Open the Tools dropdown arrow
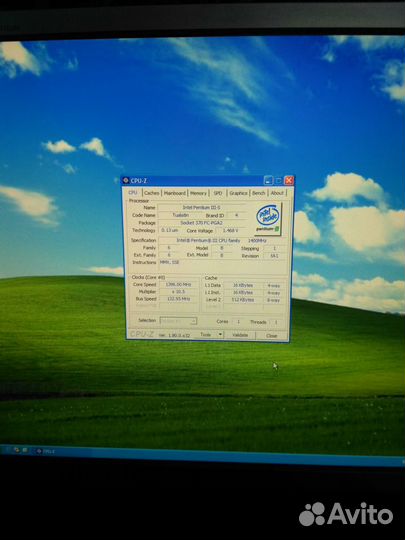This screenshot has height=540, width=405. (220, 334)
